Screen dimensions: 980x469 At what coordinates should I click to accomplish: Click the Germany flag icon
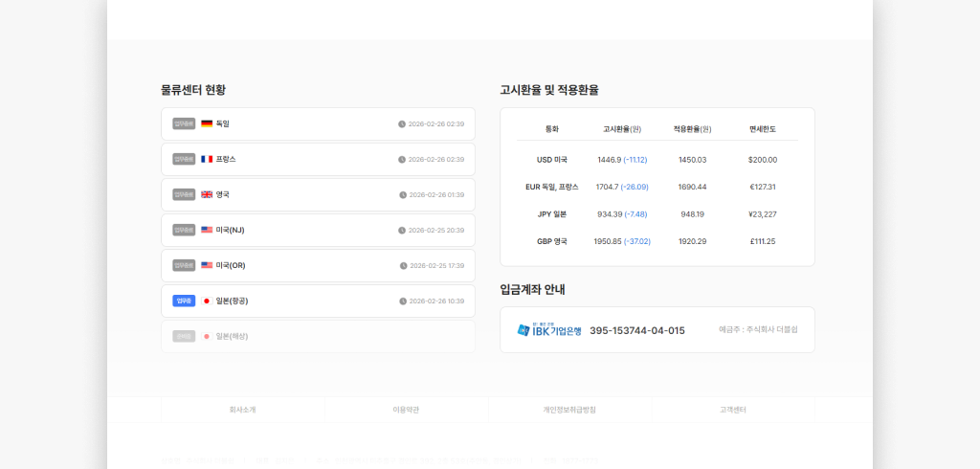click(x=207, y=123)
